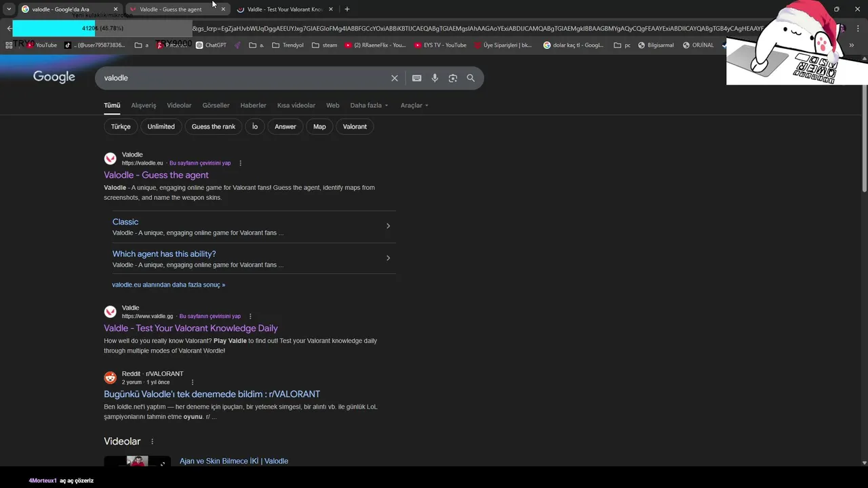Close the 'valodle - Google'da Ara' browser tab

(115, 9)
